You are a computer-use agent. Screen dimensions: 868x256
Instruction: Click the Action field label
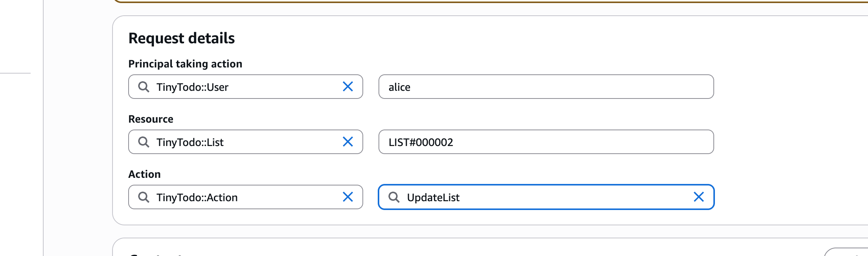[144, 174]
